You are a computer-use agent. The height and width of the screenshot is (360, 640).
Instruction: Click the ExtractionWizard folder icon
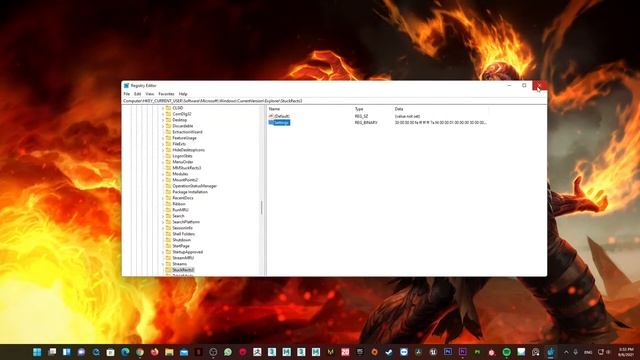tap(168, 132)
